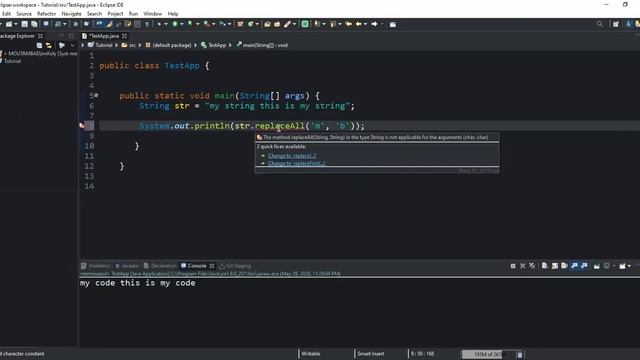
Task: Click the Last Edit Location yellow arrow
Action: pos(349,24)
